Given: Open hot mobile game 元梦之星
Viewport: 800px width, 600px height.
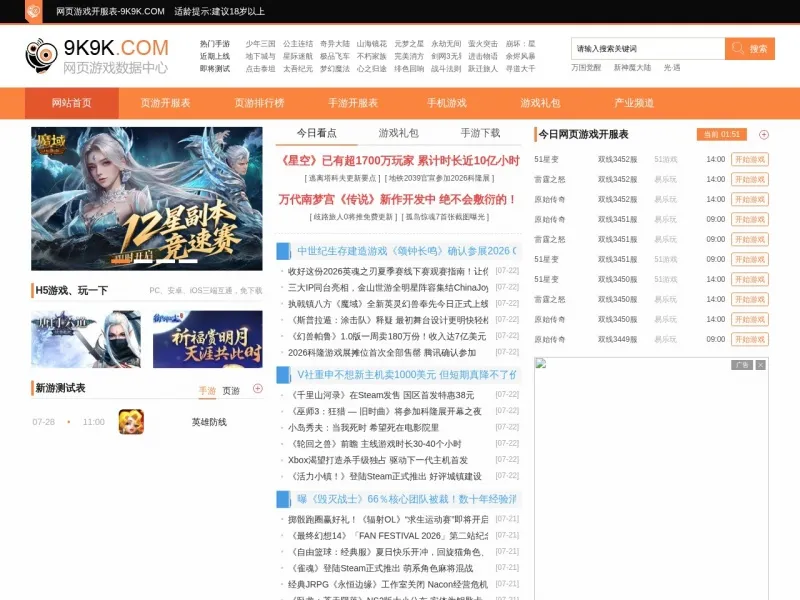Looking at the screenshot, I should pyautogui.click(x=409, y=44).
